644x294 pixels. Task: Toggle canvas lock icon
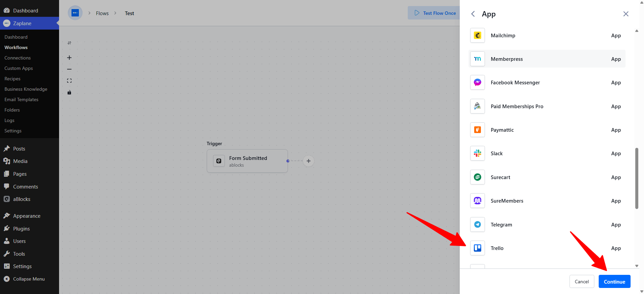click(69, 92)
